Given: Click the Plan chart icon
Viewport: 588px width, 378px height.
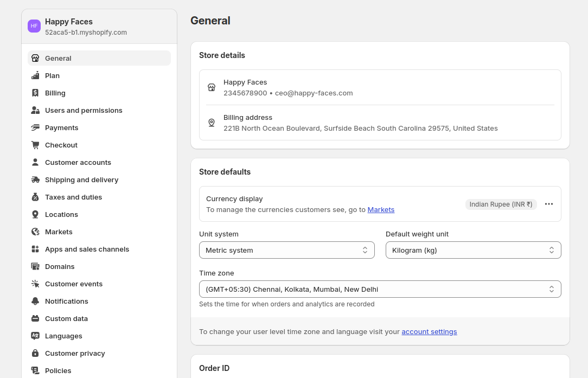Looking at the screenshot, I should click(35, 75).
